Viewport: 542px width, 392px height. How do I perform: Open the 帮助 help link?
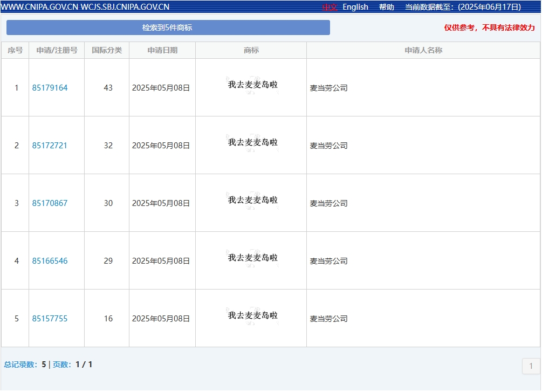point(387,7)
